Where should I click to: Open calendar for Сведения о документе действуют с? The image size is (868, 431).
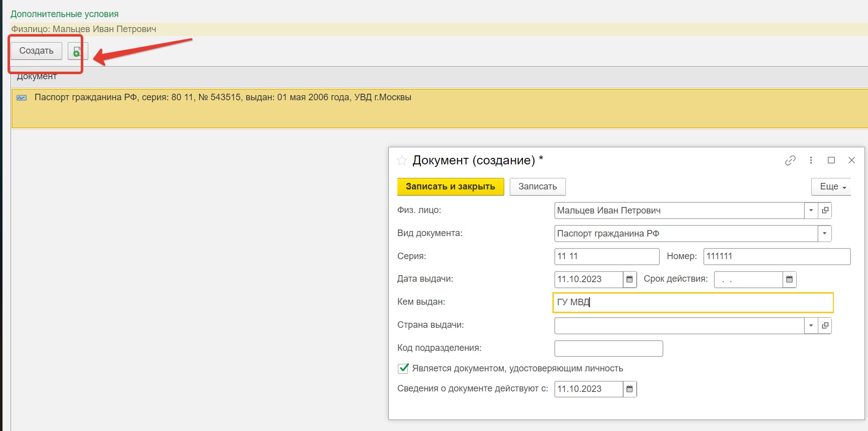pyautogui.click(x=630, y=389)
